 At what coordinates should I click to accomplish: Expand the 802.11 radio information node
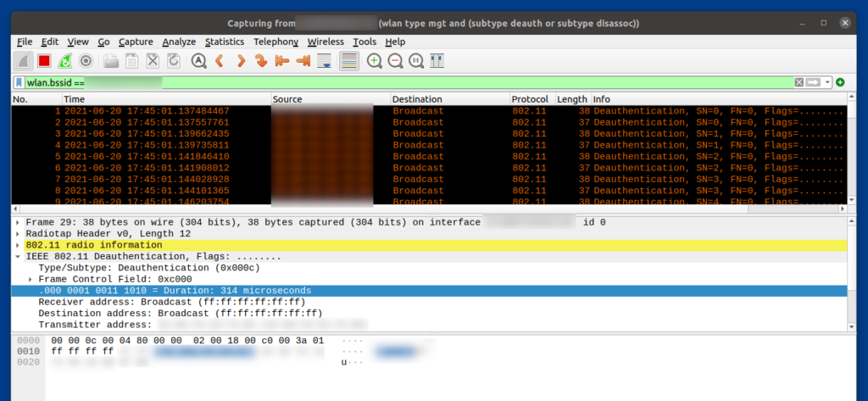click(x=19, y=245)
